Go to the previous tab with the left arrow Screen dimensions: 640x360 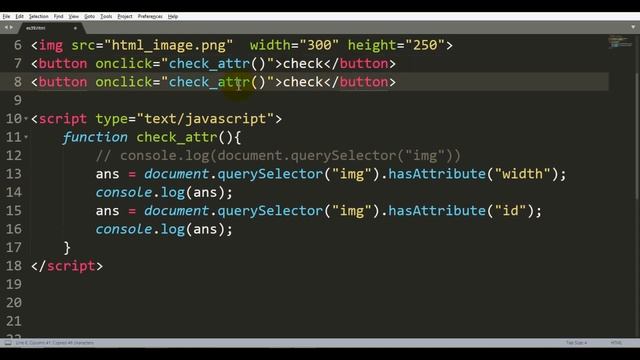[x=6, y=27]
